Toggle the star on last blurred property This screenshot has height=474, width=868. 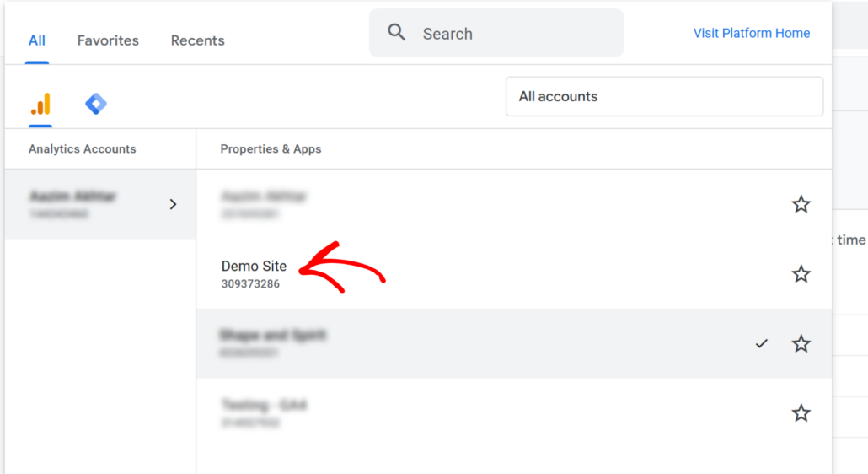tap(801, 413)
